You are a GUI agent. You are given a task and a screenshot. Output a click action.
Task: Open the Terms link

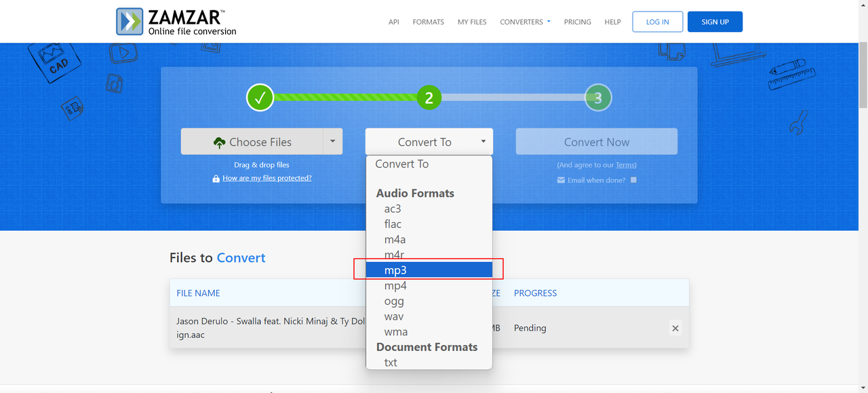625,165
